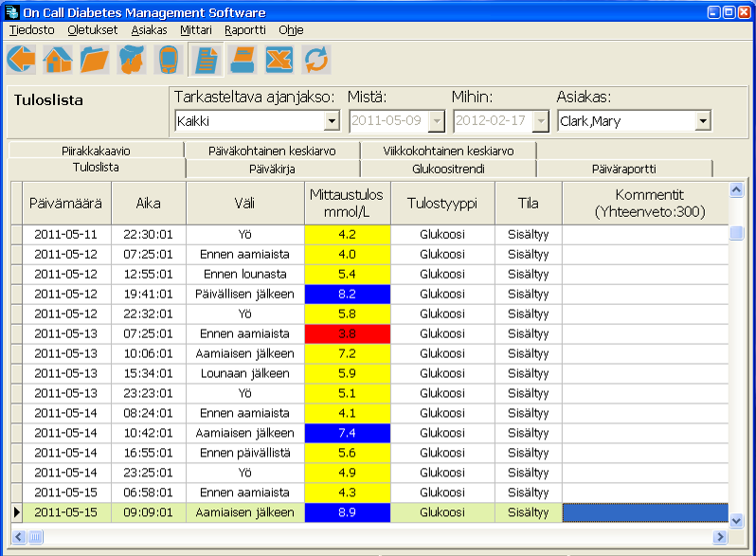Switch to Viikkokohtainen keskiarvo tab
This screenshot has width=756, height=556.
coord(448,151)
